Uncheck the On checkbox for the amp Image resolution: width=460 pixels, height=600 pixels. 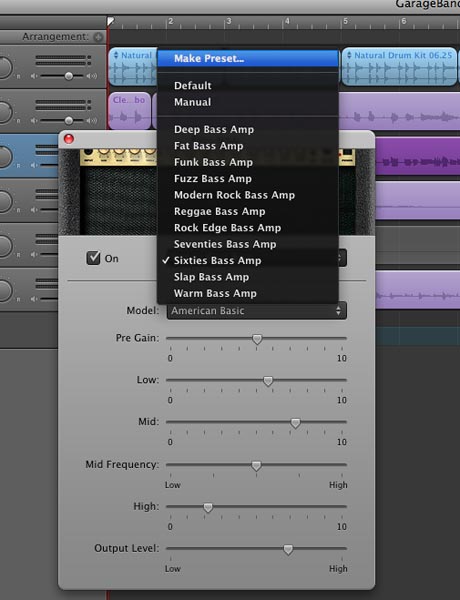[93, 258]
